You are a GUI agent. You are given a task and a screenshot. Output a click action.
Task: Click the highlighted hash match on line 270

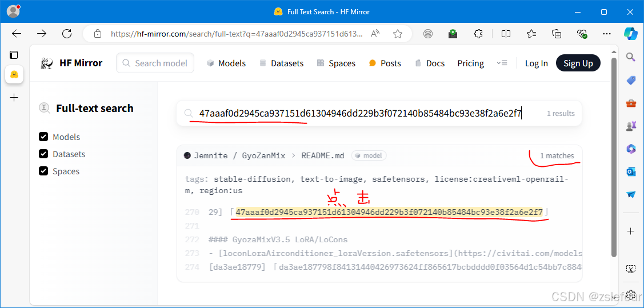(x=389, y=213)
